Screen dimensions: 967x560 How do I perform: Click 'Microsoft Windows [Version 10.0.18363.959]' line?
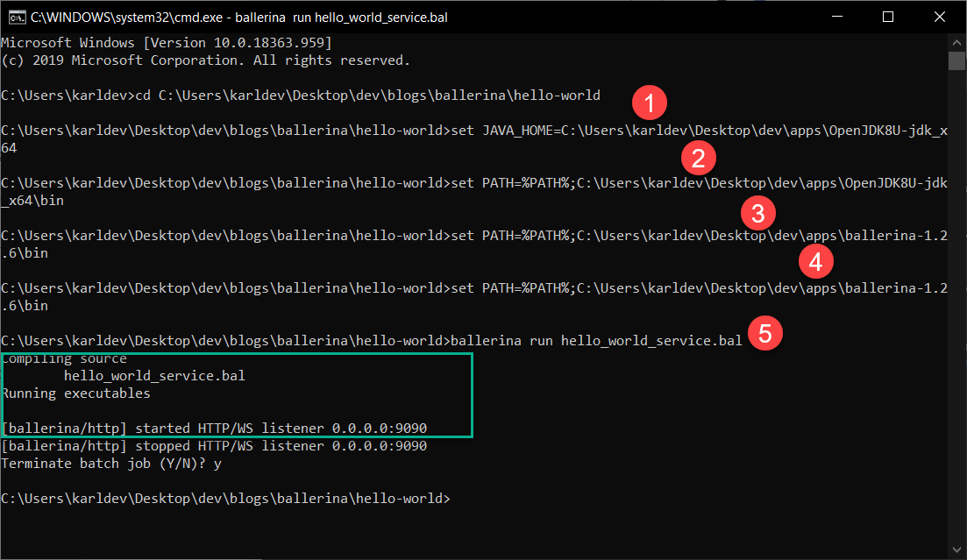tap(167, 43)
